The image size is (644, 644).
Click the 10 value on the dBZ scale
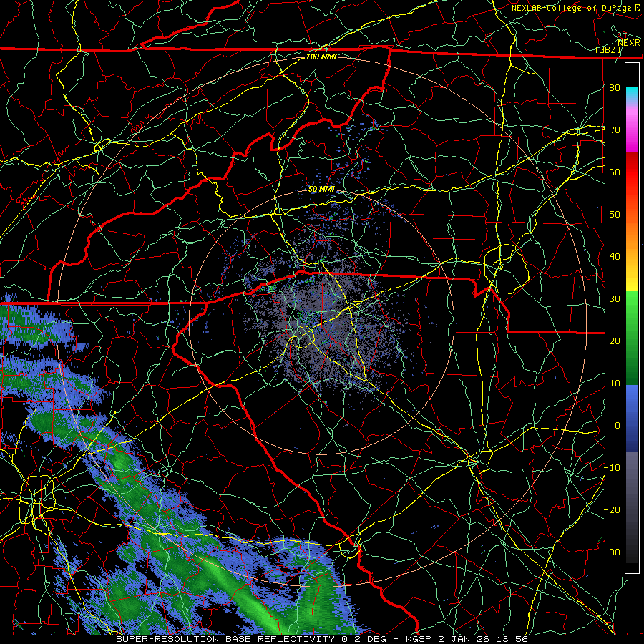pos(615,384)
